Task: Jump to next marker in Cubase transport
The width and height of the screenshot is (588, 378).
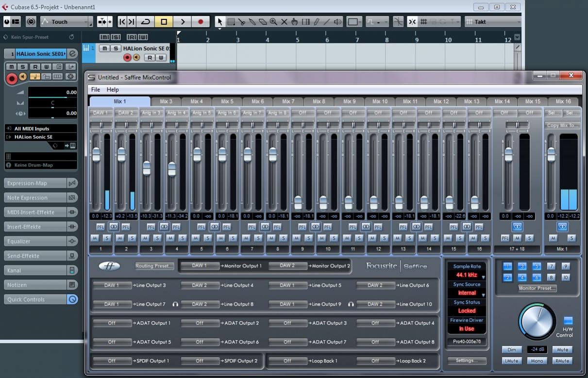Action: pos(132,22)
